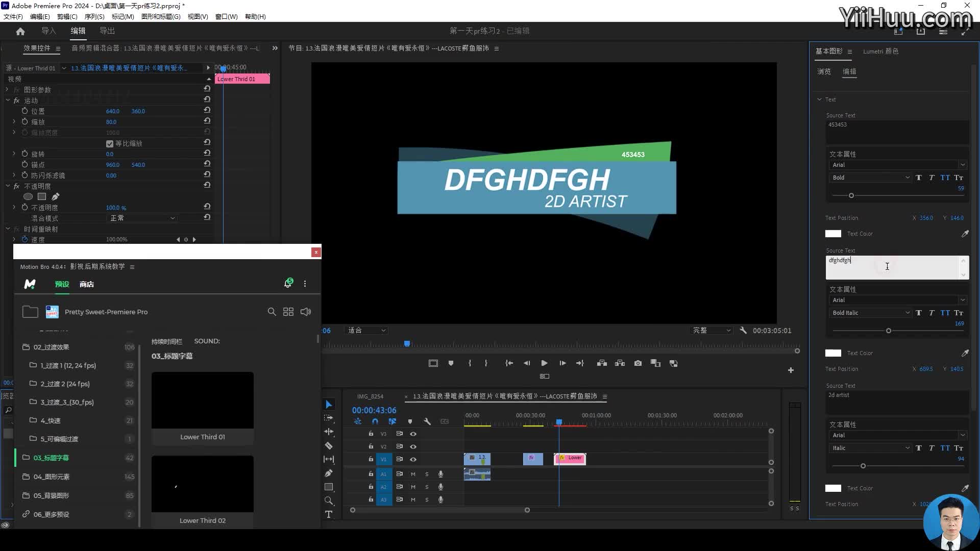Open Motion Bro notifications bell
980x551 pixels.
288,283
